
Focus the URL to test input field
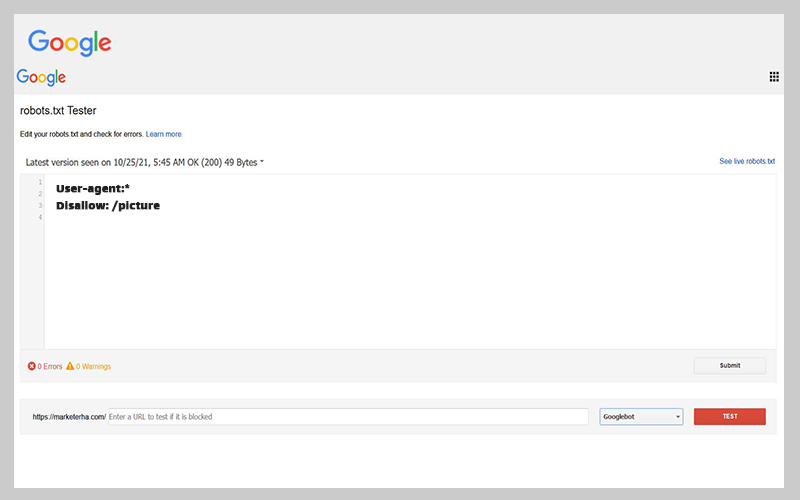coord(348,416)
